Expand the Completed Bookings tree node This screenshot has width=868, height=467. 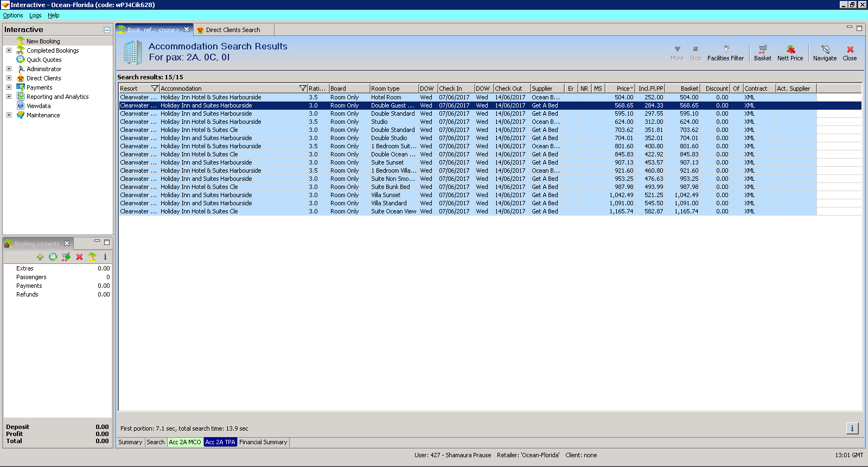9,51
